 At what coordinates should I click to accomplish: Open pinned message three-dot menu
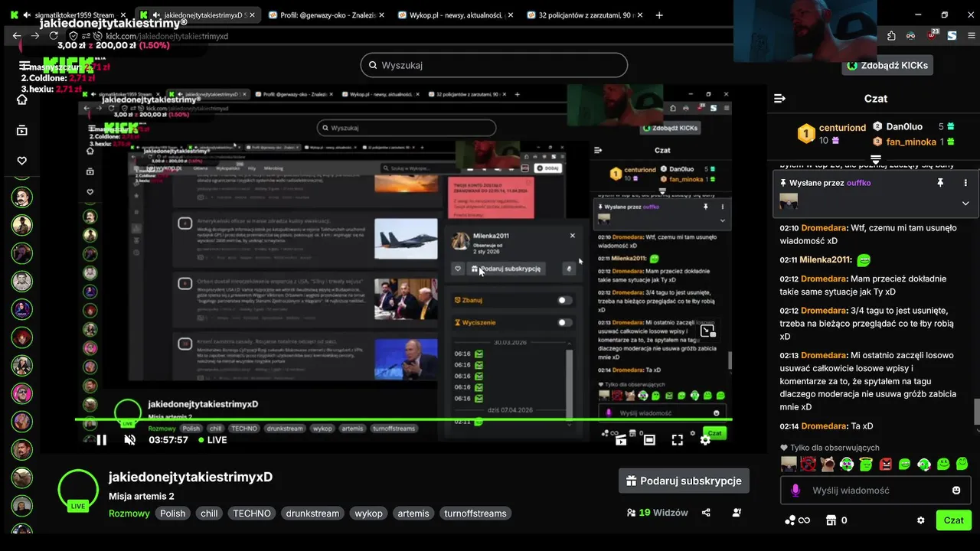[x=965, y=183]
